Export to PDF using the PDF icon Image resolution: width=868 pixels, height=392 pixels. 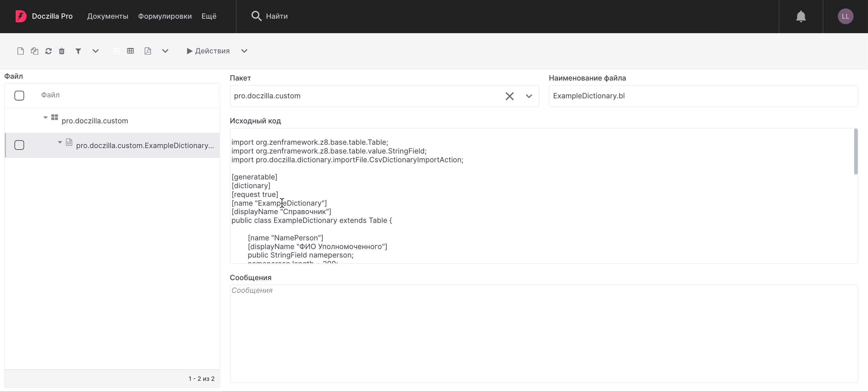(147, 51)
